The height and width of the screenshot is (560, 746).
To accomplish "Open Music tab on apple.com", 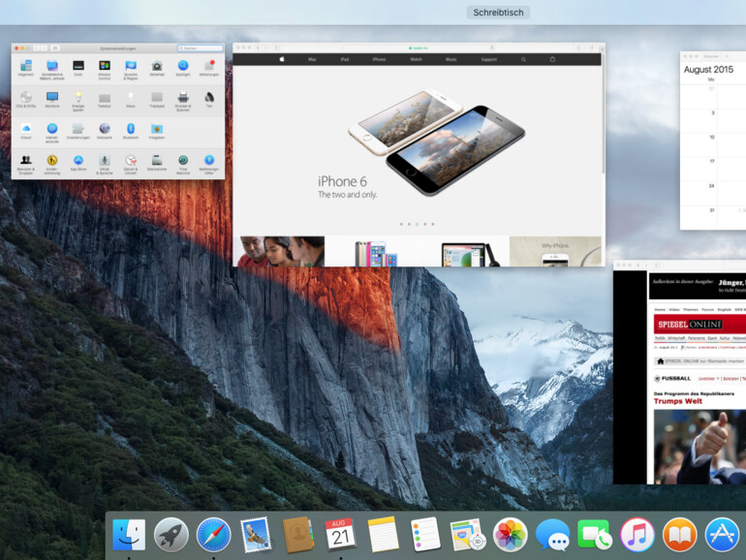I will 451,59.
